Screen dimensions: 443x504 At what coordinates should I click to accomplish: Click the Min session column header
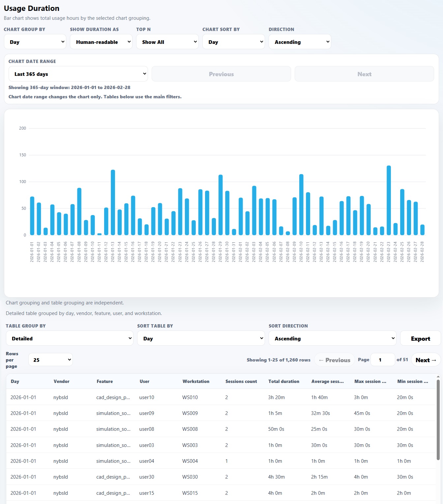[x=412, y=381]
